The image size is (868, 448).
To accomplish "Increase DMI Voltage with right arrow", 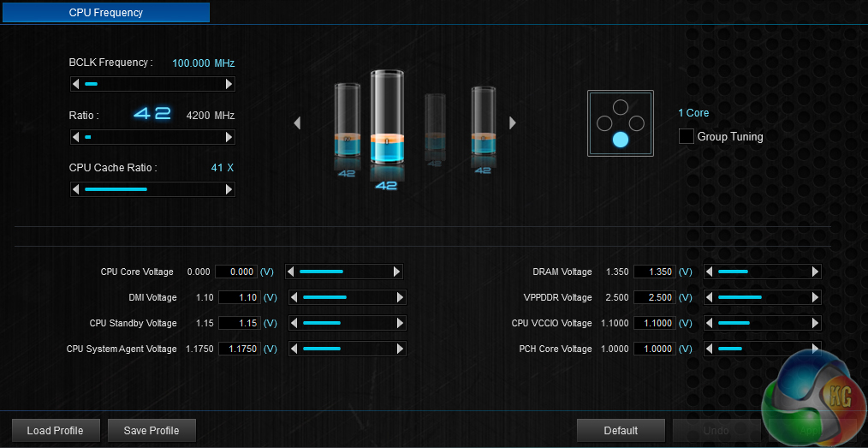I will (x=400, y=297).
